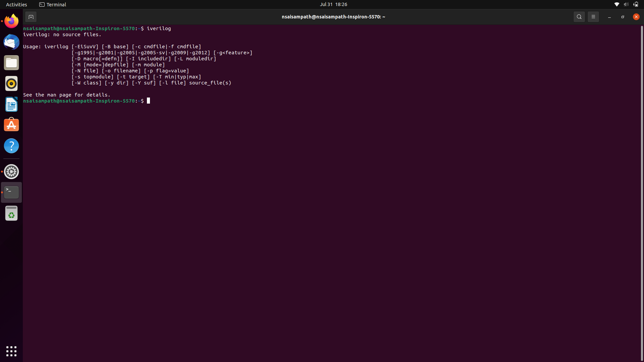Image resolution: width=644 pixels, height=362 pixels.
Task: Open Ubuntu Software store
Action: tap(11, 125)
